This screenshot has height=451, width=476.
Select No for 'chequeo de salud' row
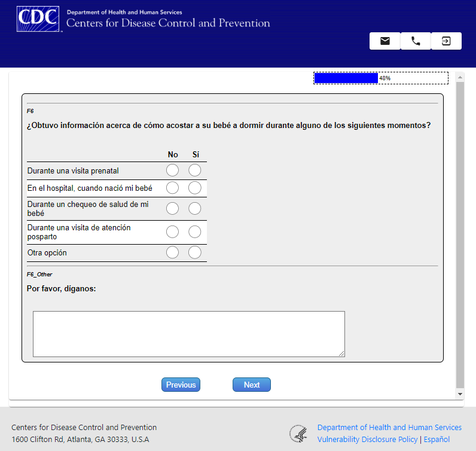tap(172, 209)
